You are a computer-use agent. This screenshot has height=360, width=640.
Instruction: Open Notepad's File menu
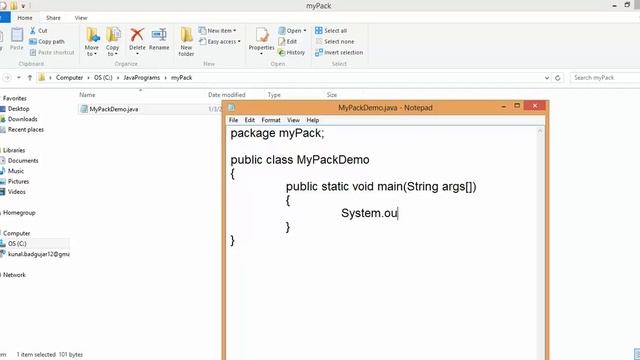(233, 120)
